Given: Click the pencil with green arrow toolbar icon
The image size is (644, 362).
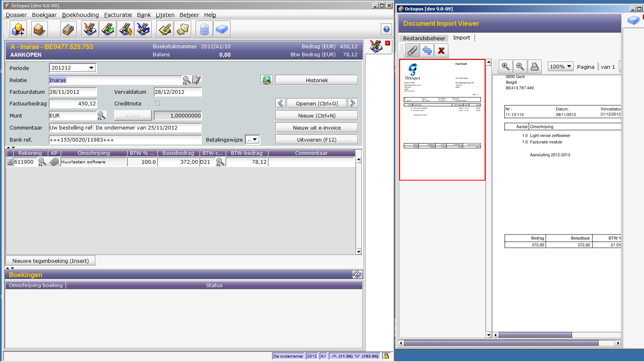Looking at the screenshot, I should click(x=108, y=29).
